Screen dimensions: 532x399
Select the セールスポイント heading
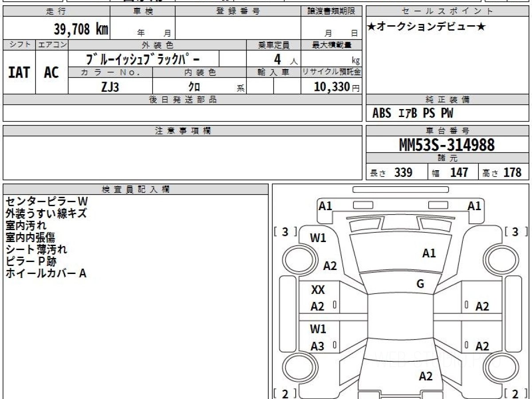tap(447, 12)
